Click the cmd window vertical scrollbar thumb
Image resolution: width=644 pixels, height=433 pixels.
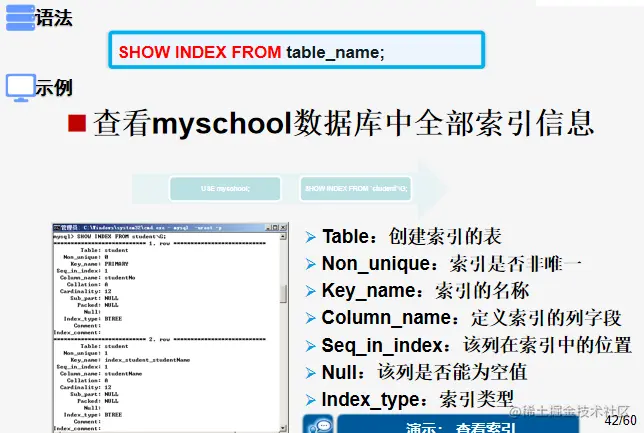283,294
